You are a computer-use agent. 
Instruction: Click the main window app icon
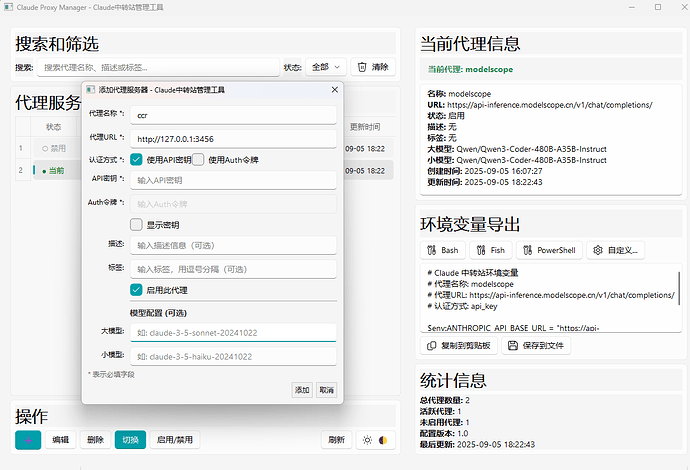(x=8, y=7)
